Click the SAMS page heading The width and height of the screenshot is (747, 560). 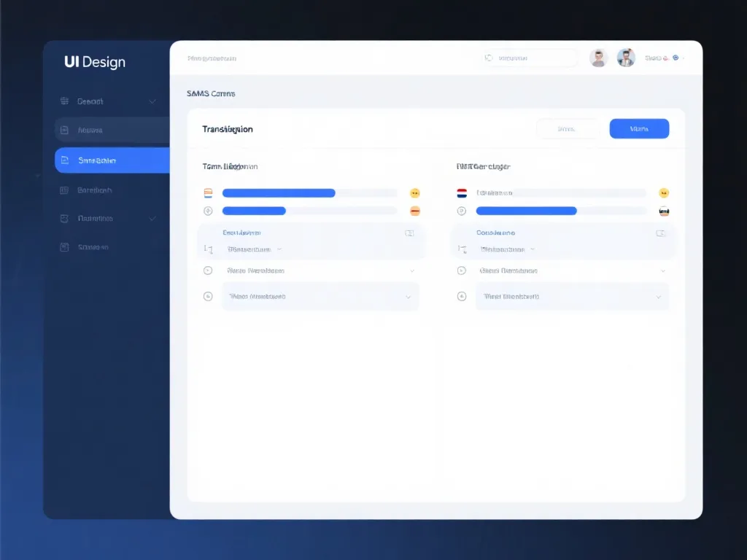pos(211,93)
